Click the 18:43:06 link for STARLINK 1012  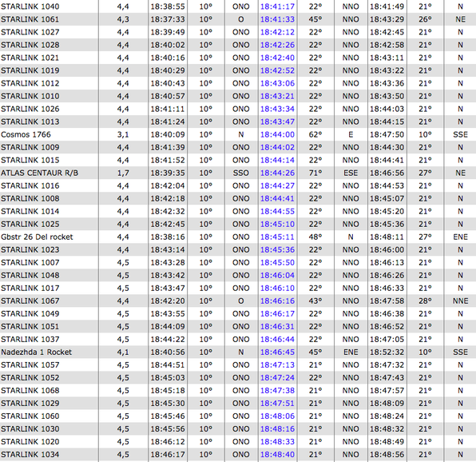tap(277, 83)
